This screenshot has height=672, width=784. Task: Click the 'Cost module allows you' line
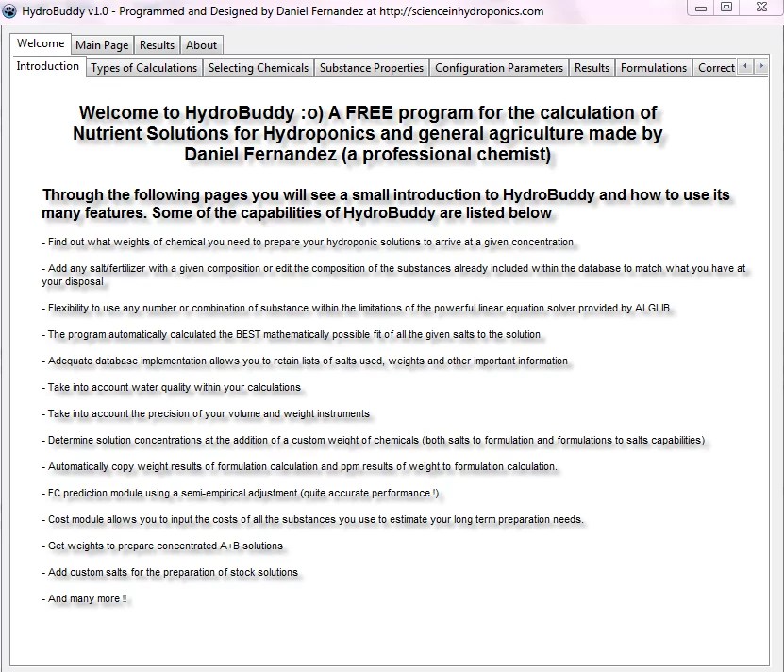tap(312, 520)
